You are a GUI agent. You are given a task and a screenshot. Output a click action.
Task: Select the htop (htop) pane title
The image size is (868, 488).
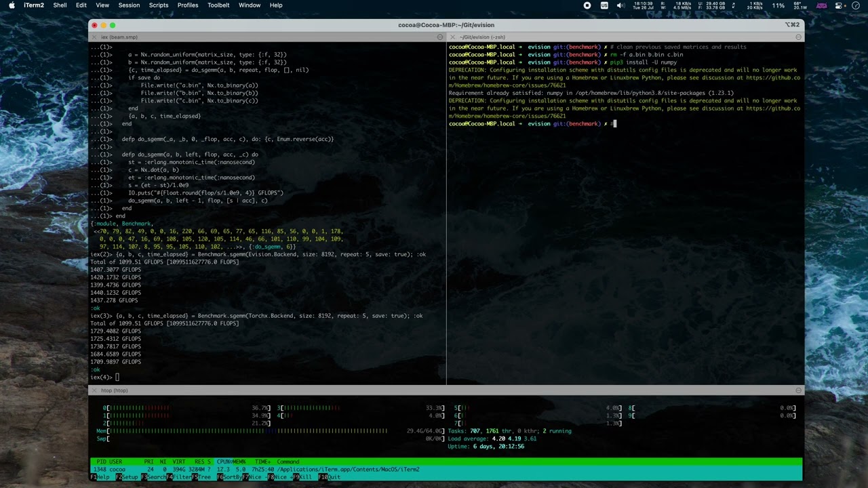coord(114,390)
